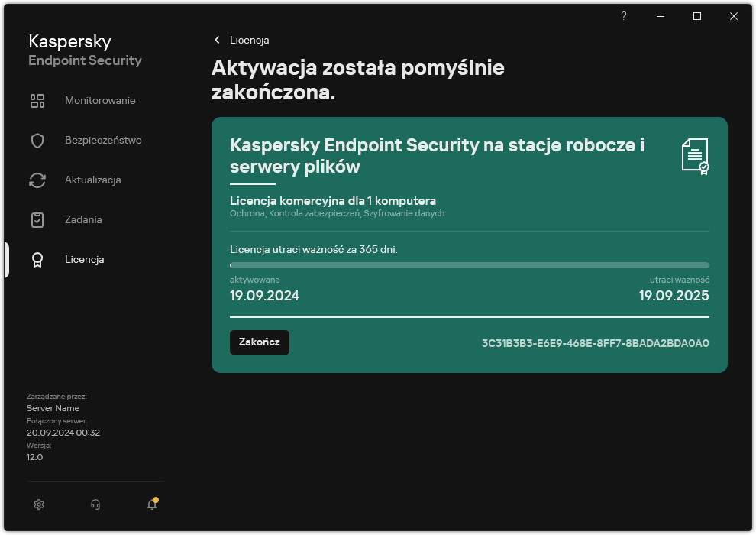The height and width of the screenshot is (535, 756).
Task: Open notifications via the bell icon
Action: pyautogui.click(x=152, y=504)
